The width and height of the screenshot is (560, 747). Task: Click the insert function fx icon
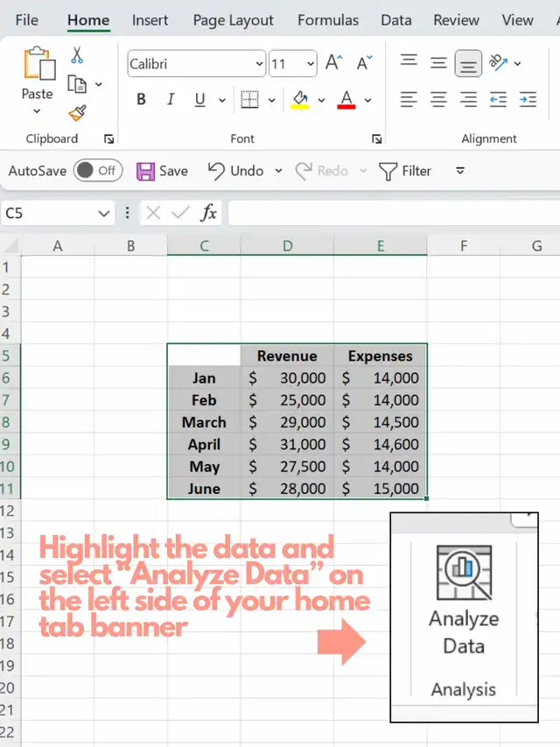(209, 213)
